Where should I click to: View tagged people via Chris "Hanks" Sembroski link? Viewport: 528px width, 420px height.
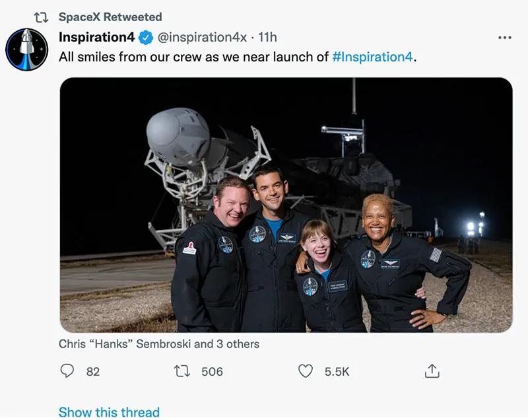(158, 343)
